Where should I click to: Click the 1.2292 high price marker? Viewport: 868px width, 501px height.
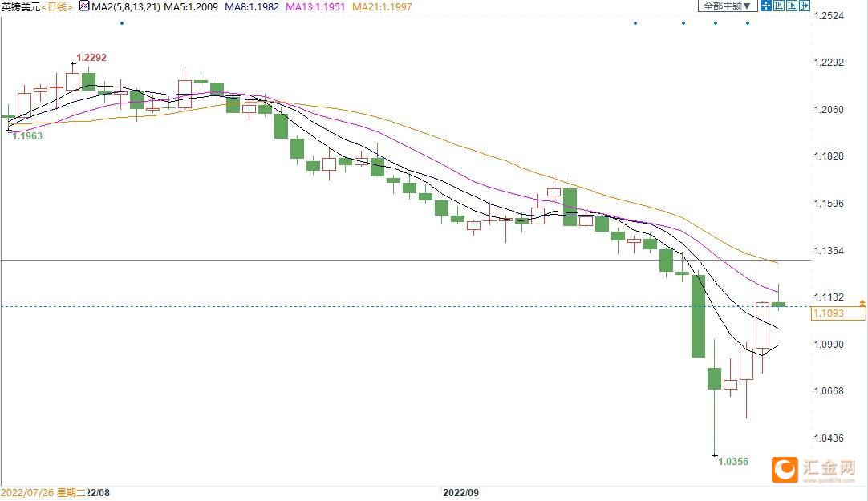click(x=91, y=58)
